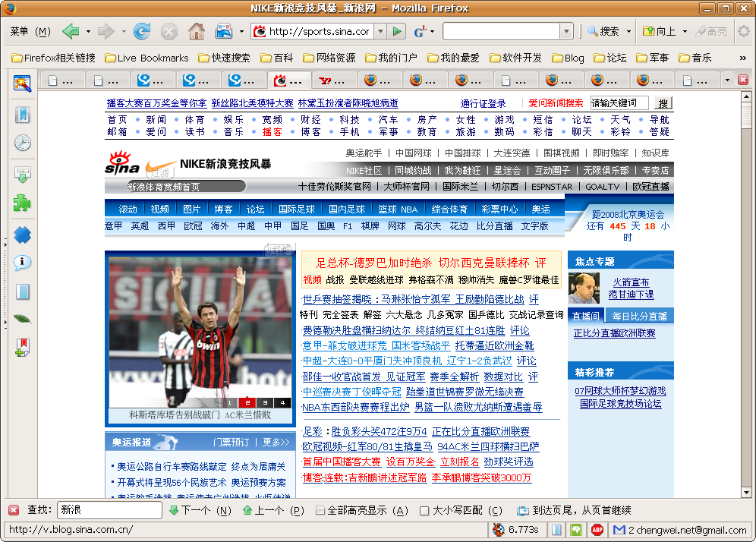Click the page-load timer icon in status bar
This screenshot has width=756, height=542.
[499, 530]
